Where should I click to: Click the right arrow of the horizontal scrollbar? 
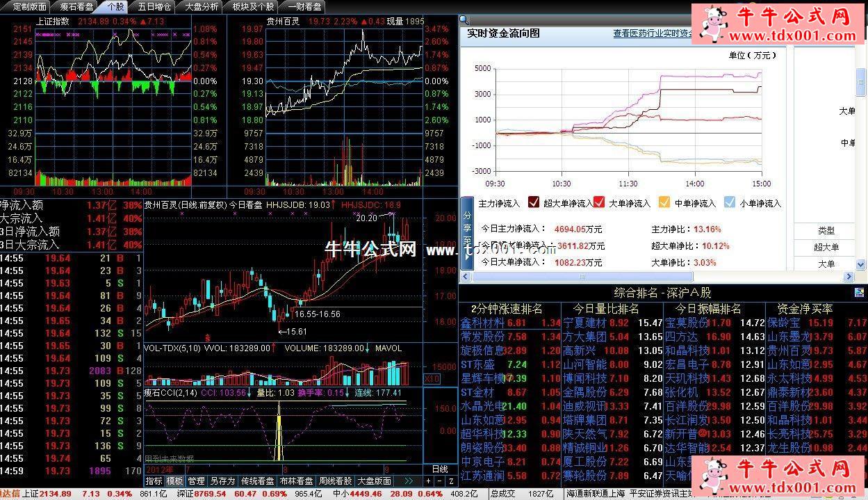(x=849, y=277)
